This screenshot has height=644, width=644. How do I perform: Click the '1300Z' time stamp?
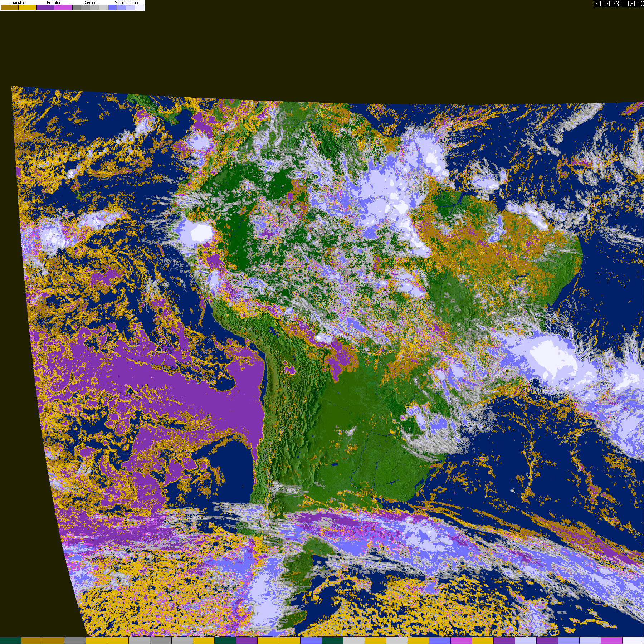[635, 4]
